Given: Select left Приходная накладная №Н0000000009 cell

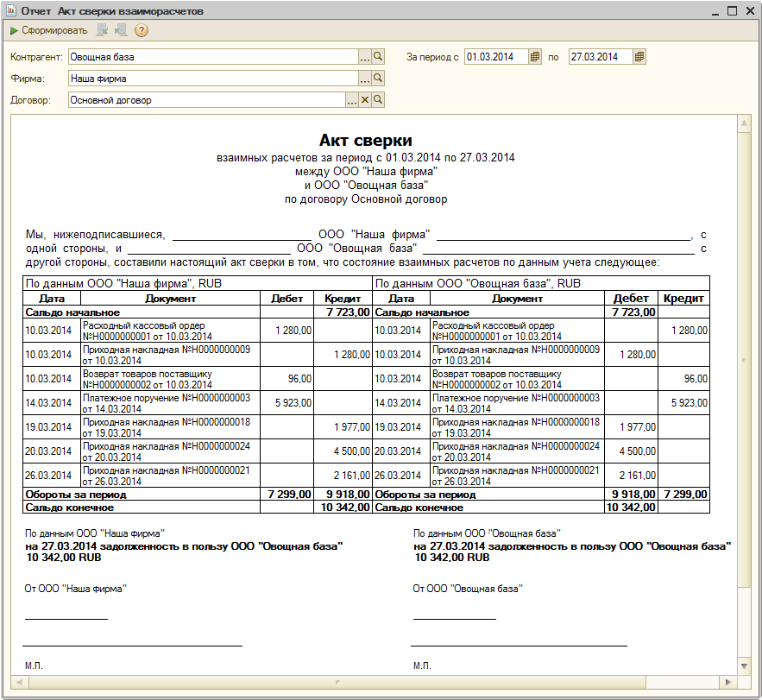Looking at the screenshot, I should point(170,355).
